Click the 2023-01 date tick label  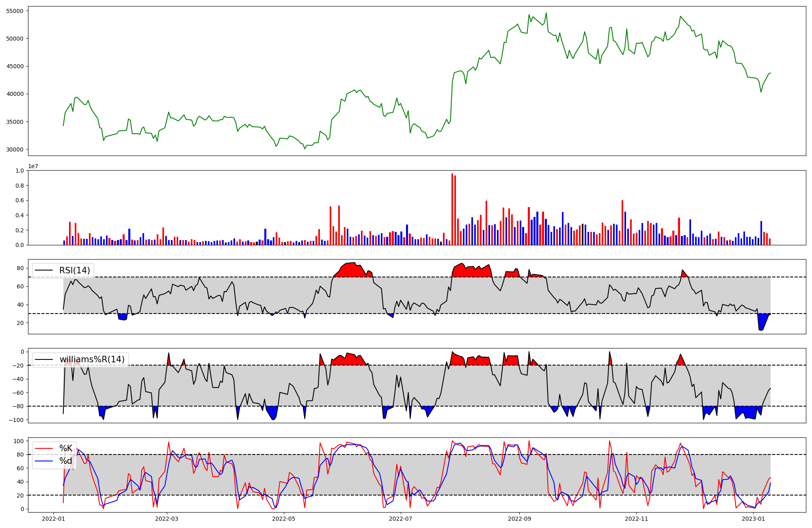click(753, 519)
